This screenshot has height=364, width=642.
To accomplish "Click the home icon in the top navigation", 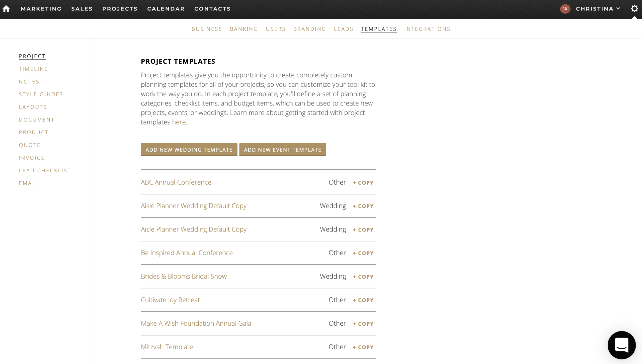I will [6, 9].
